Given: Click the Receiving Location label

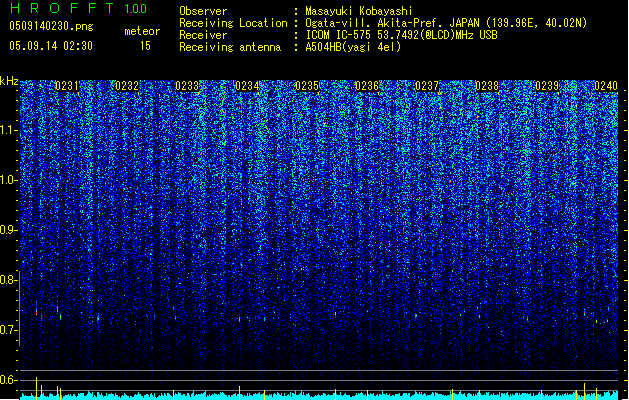Looking at the screenshot, I should (x=233, y=23).
